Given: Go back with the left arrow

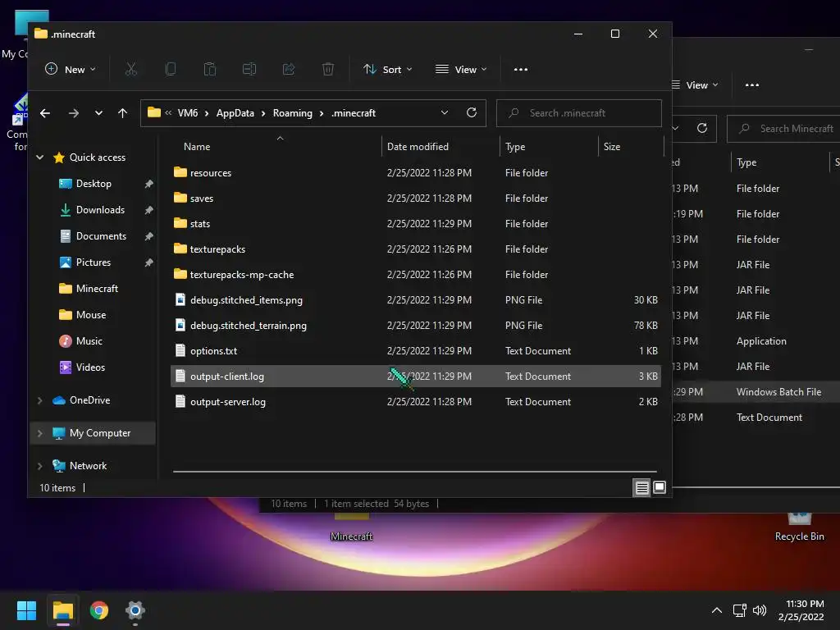Looking at the screenshot, I should (x=45, y=113).
